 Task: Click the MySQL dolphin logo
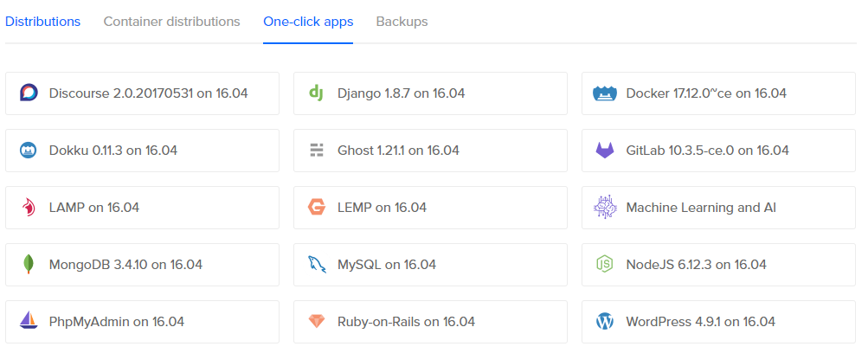[x=316, y=265]
